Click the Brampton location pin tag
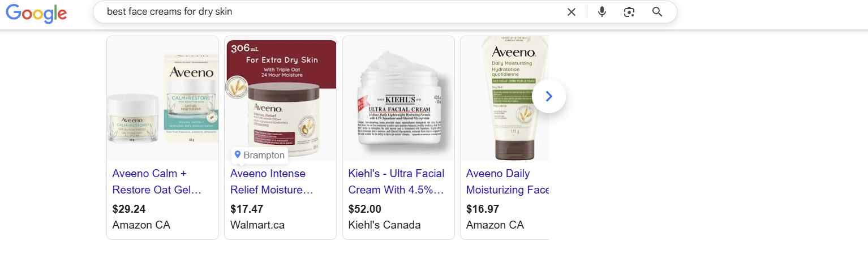Viewport: 868px width, 258px height. 260,155
